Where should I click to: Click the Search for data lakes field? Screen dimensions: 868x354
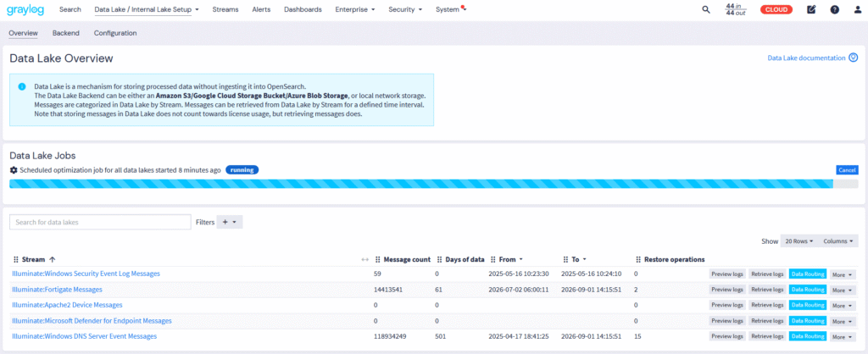(x=100, y=222)
